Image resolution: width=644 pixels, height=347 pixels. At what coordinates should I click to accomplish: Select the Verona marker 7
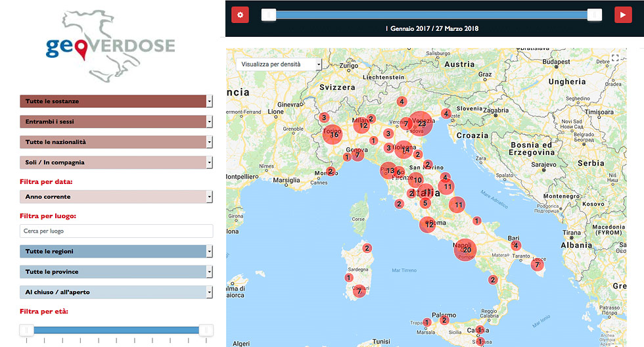(406, 124)
